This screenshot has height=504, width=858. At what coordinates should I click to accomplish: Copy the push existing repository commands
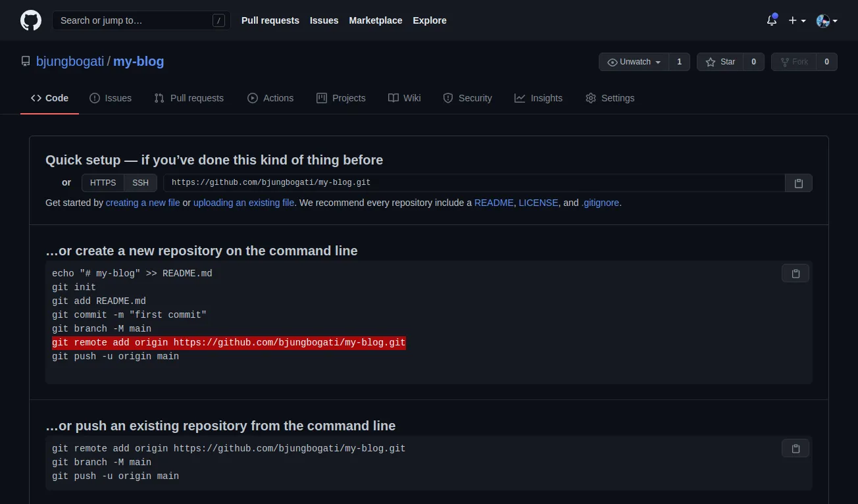coord(795,448)
